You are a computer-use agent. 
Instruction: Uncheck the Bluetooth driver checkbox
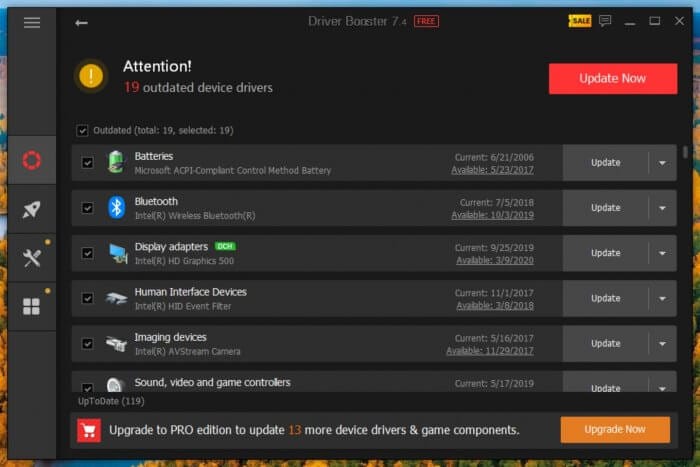[88, 208]
